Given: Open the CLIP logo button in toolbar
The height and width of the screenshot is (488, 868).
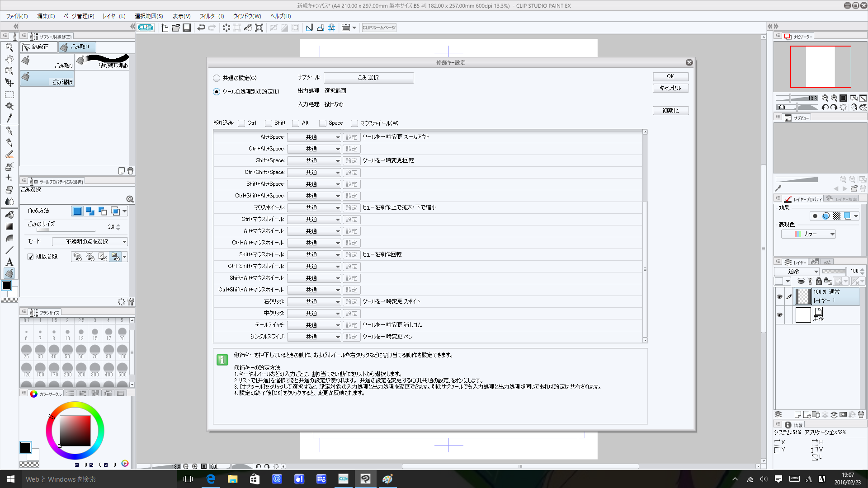Looking at the screenshot, I should coord(146,28).
